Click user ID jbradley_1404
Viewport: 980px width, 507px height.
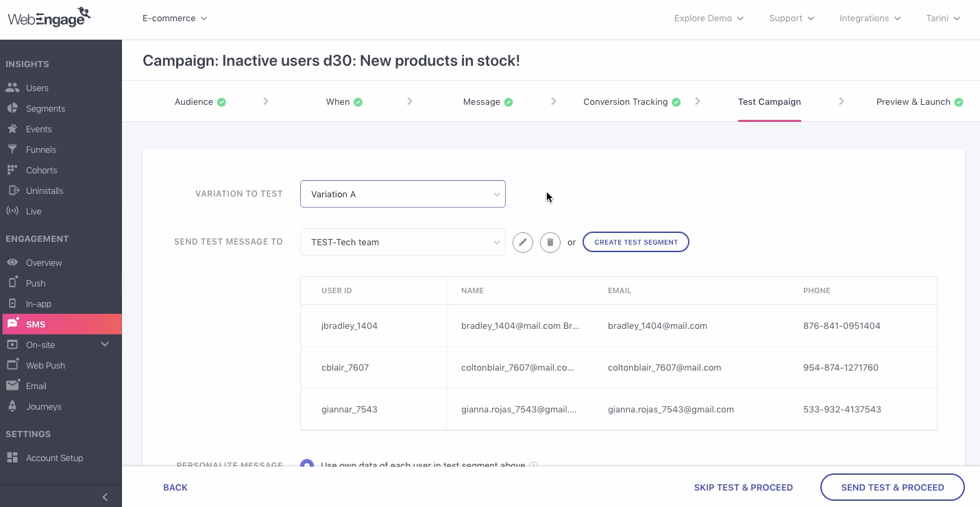coord(350,325)
